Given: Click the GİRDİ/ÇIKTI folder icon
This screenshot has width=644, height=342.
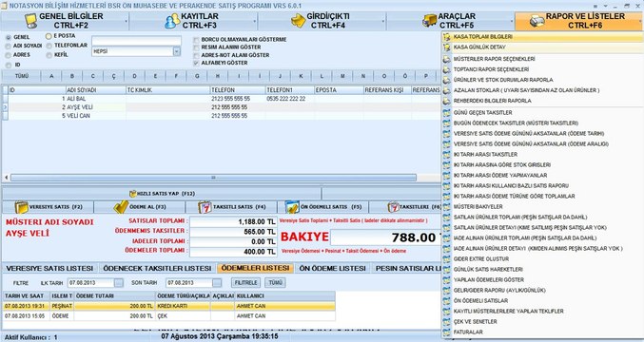Looking at the screenshot, I should click(299, 21).
